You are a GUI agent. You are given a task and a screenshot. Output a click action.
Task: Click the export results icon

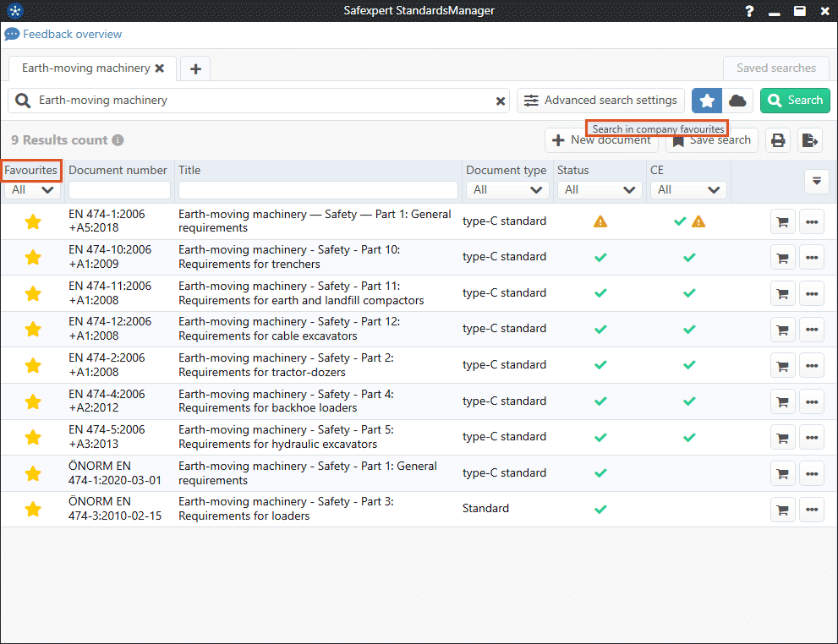click(810, 140)
